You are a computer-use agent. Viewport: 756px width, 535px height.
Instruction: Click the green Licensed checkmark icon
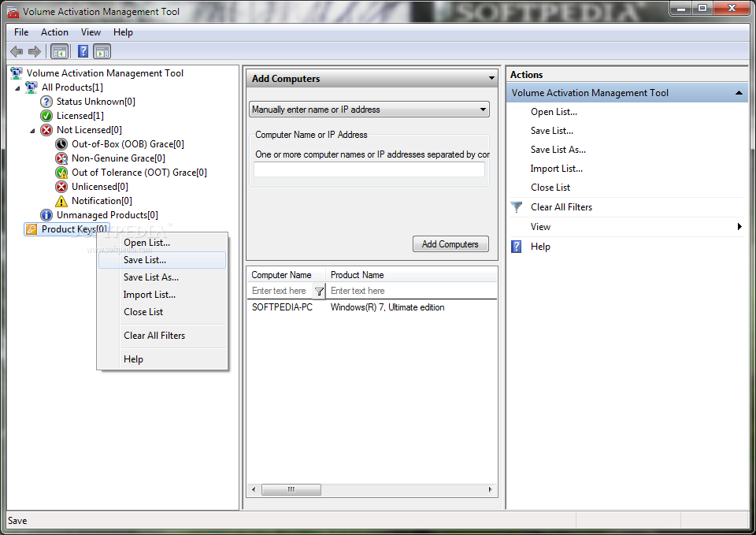pyautogui.click(x=46, y=116)
